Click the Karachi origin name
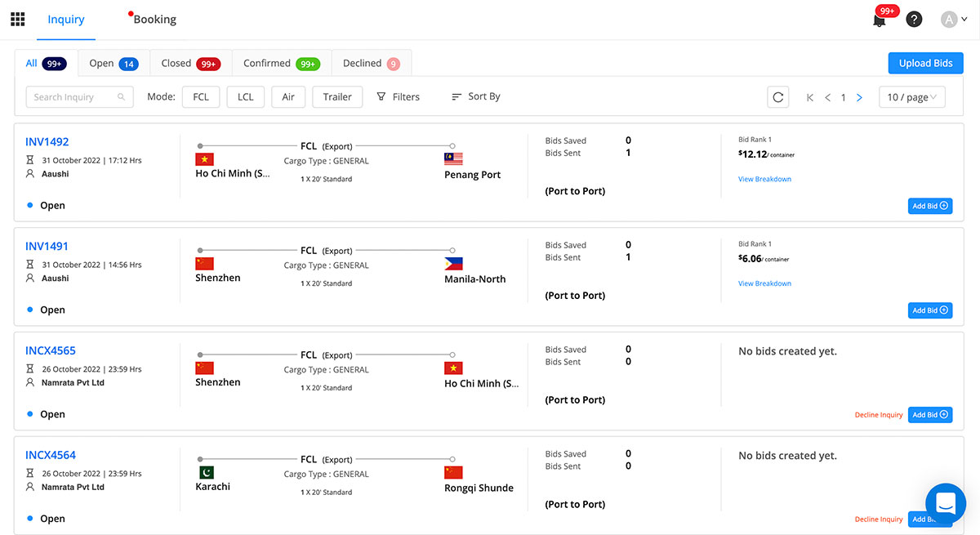Image resolution: width=980 pixels, height=535 pixels. pyautogui.click(x=213, y=487)
